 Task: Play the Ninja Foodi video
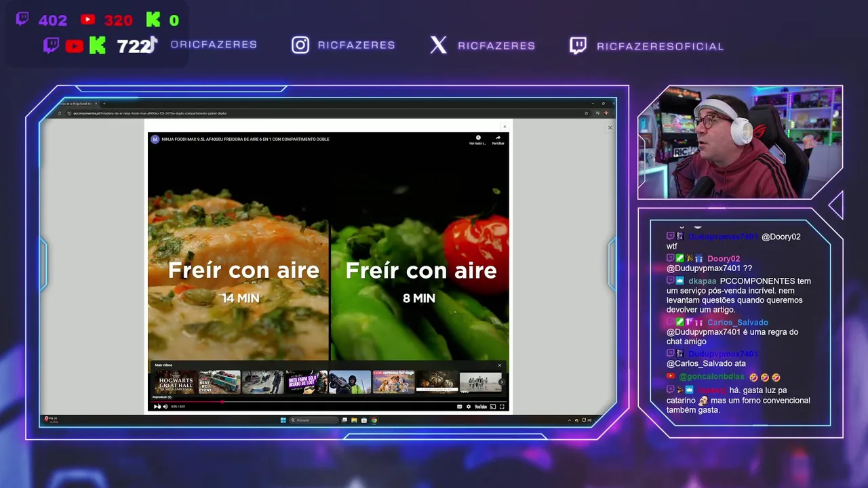point(157,407)
